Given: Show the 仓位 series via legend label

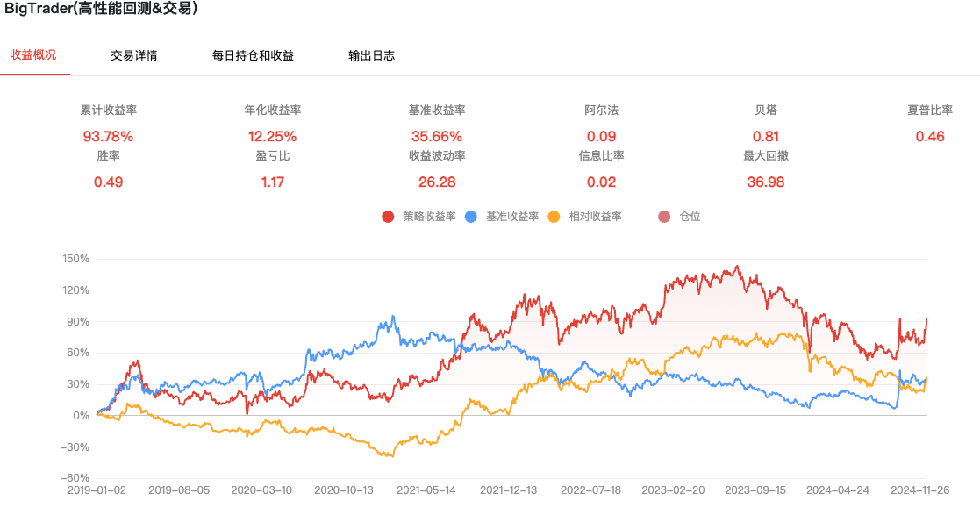Looking at the screenshot, I should click(690, 217).
